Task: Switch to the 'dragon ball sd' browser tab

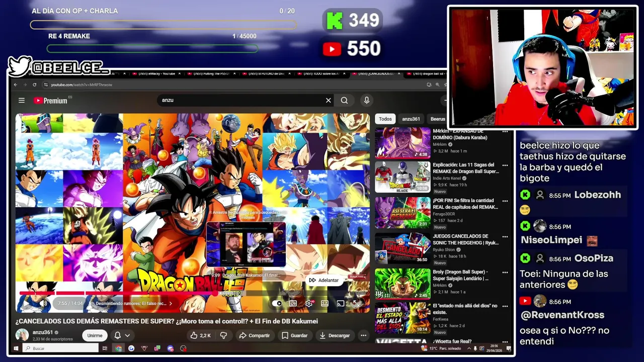Action: pyautogui.click(x=428, y=74)
